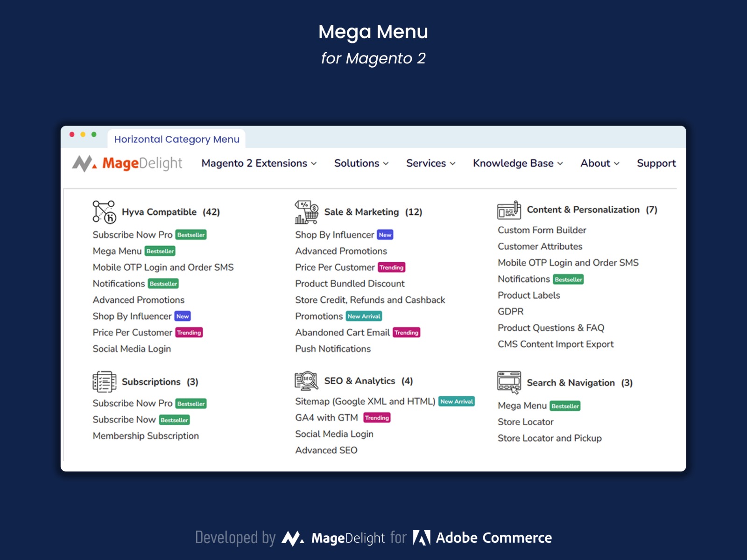The image size is (747, 560).
Task: Click the MageDelight logo in header
Action: pos(127,163)
